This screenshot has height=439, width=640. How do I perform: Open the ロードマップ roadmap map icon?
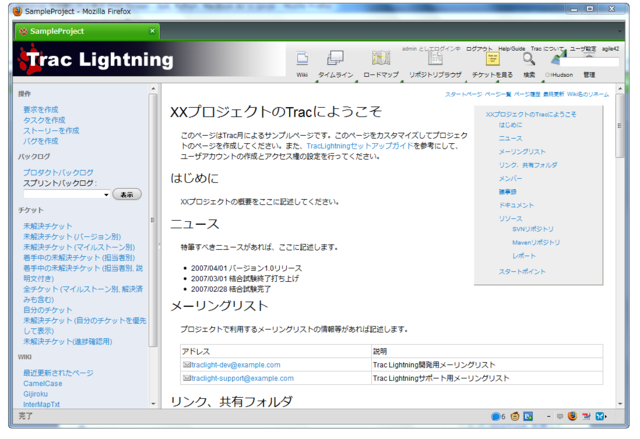click(x=381, y=58)
